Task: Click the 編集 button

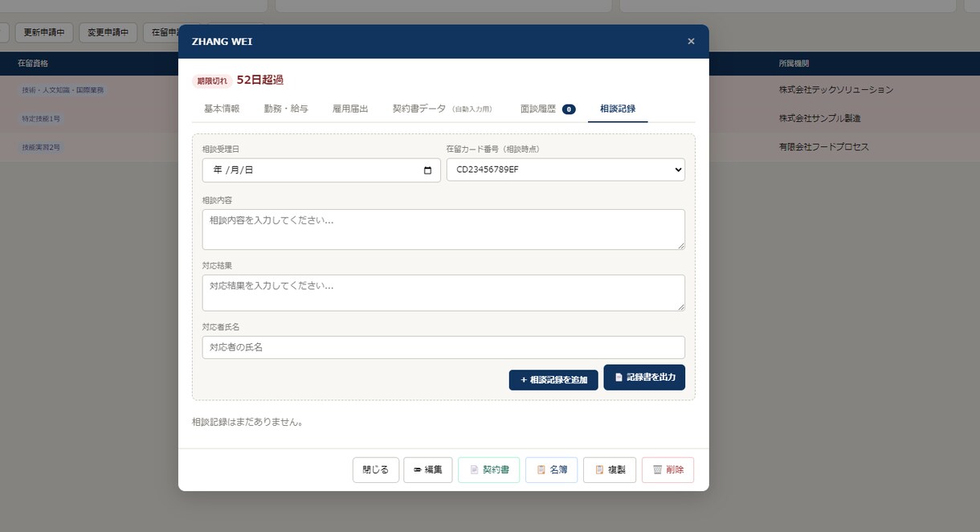Action: [428, 470]
